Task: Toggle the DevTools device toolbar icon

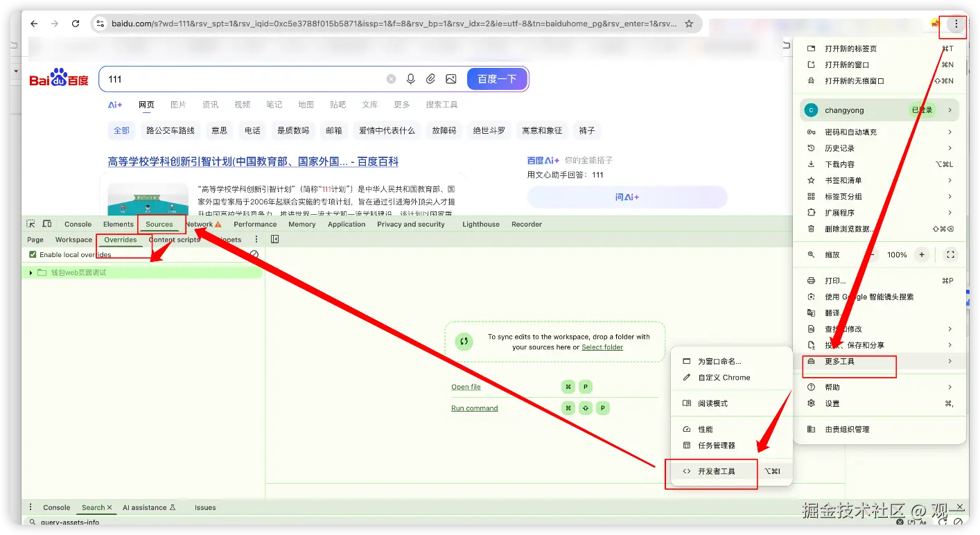Action: [x=47, y=224]
